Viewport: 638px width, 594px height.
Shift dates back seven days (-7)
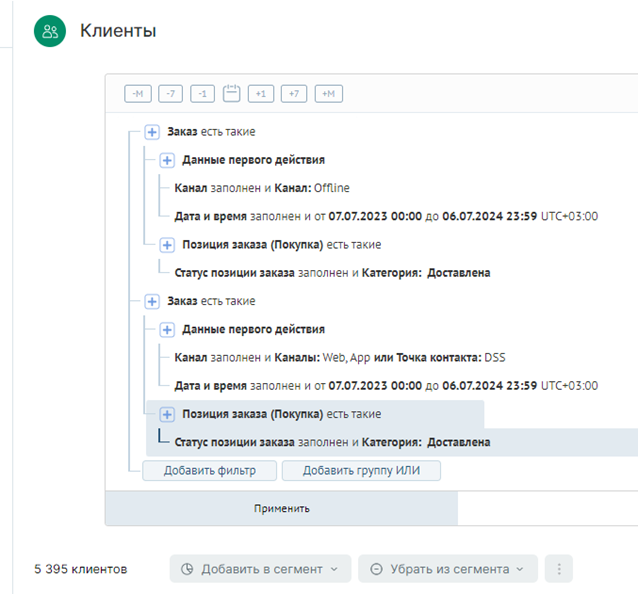click(x=172, y=93)
